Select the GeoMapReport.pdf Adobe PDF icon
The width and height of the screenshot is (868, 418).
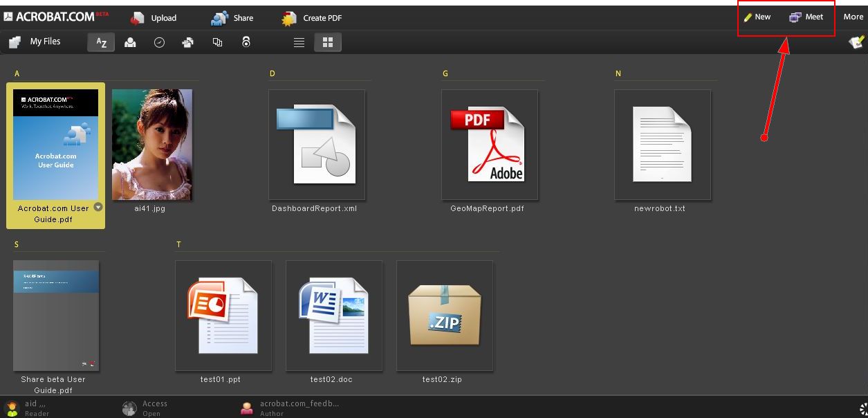pos(490,145)
